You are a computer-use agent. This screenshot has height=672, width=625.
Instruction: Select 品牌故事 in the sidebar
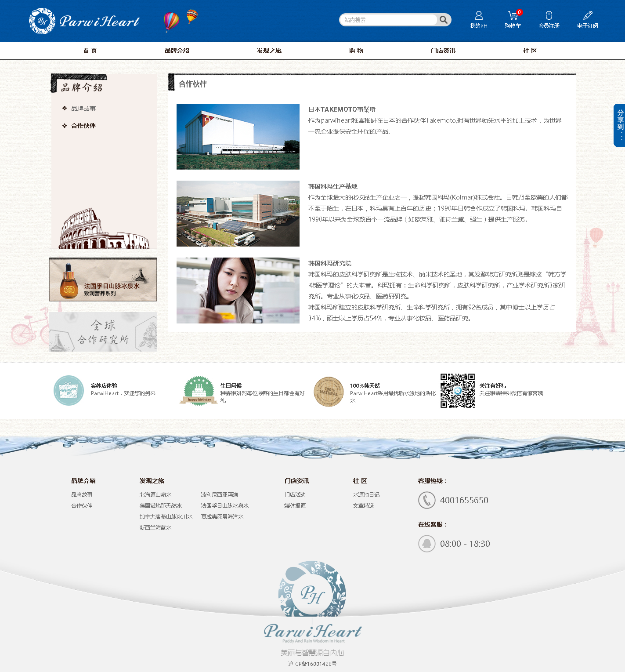83,109
